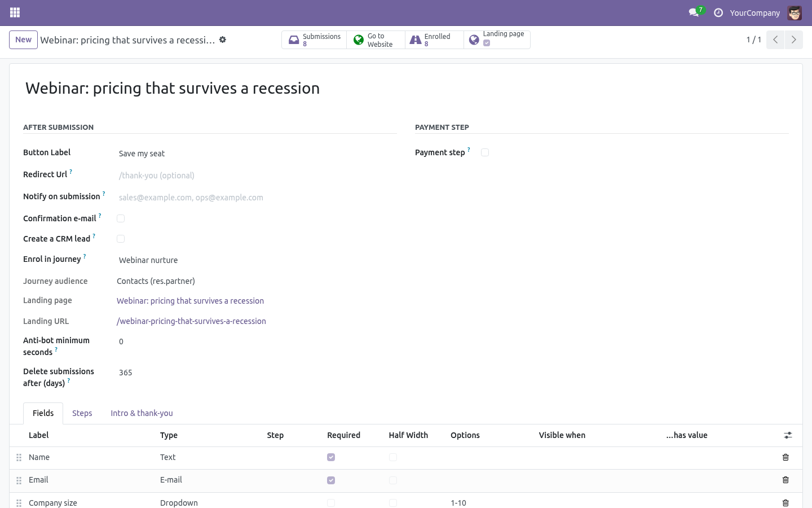Click the user avatar picture

pos(795,12)
